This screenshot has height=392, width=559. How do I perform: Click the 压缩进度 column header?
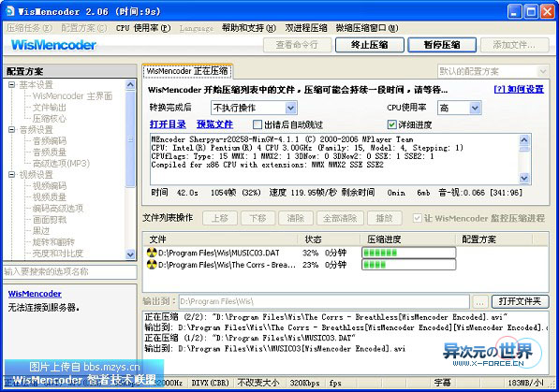(x=407, y=240)
